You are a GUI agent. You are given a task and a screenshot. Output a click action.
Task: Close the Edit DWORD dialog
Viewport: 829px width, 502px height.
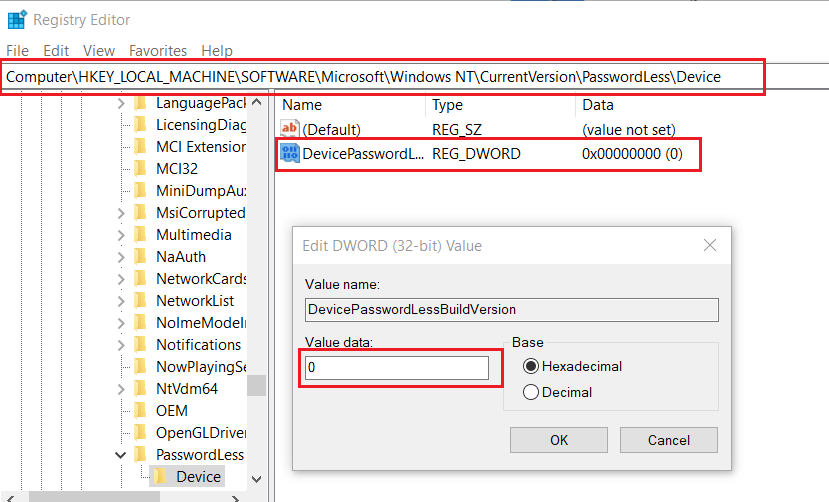(710, 245)
